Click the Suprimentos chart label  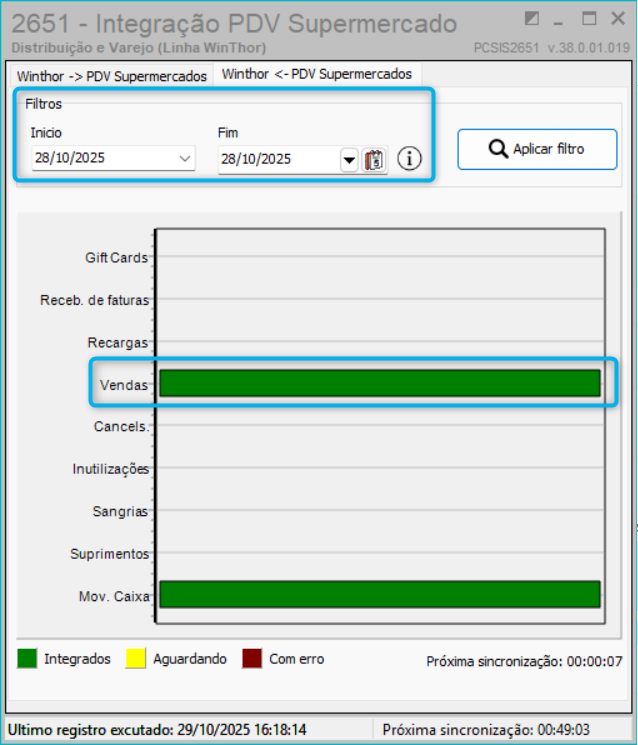pos(110,554)
